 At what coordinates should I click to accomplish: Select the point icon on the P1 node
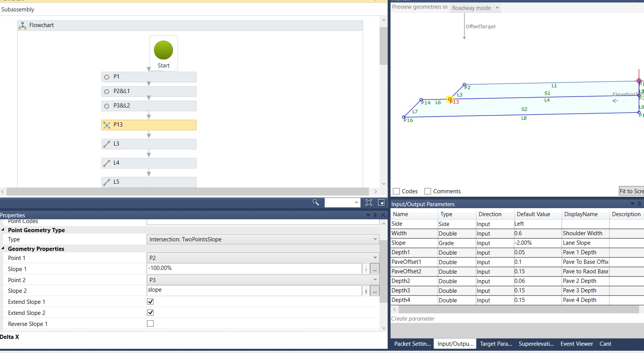(x=106, y=77)
